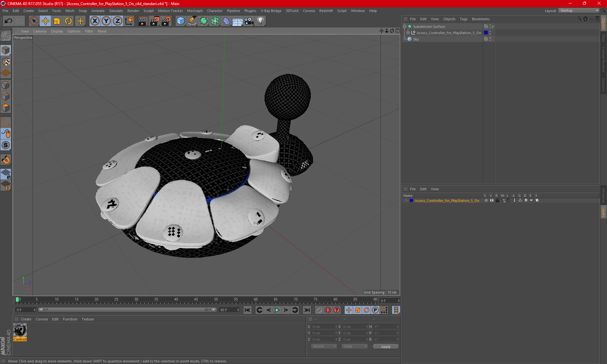
Task: Click the Floor environment icon
Action: tap(238, 21)
